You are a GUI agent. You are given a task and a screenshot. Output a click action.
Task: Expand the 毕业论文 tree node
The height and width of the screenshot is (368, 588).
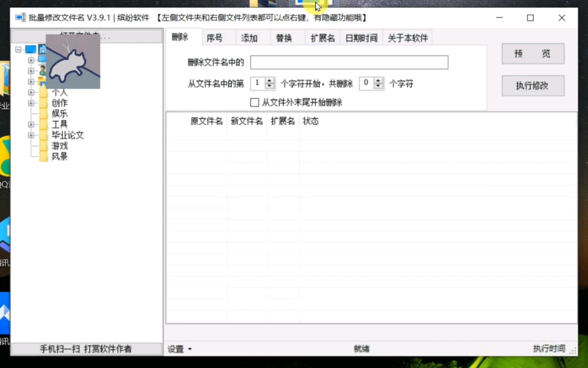tap(31, 135)
